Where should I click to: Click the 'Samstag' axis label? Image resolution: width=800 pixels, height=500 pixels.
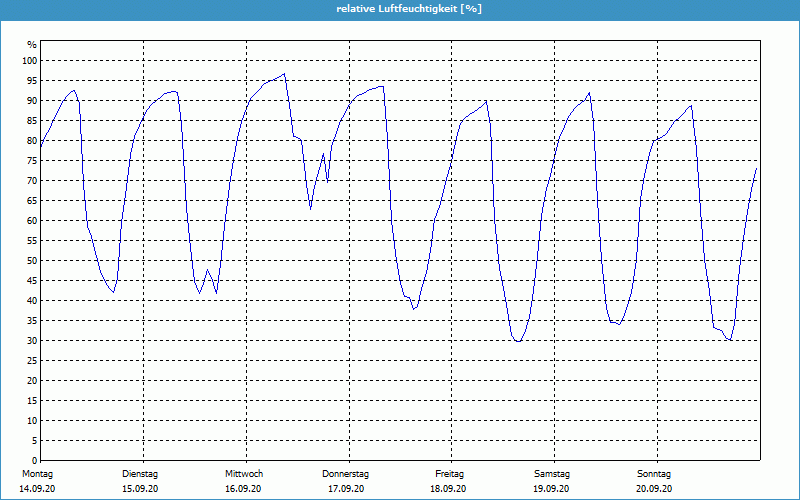[x=552, y=473]
